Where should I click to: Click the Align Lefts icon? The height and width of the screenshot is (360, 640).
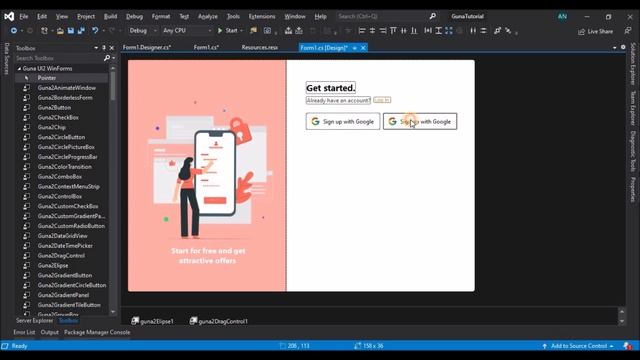tap(362, 31)
